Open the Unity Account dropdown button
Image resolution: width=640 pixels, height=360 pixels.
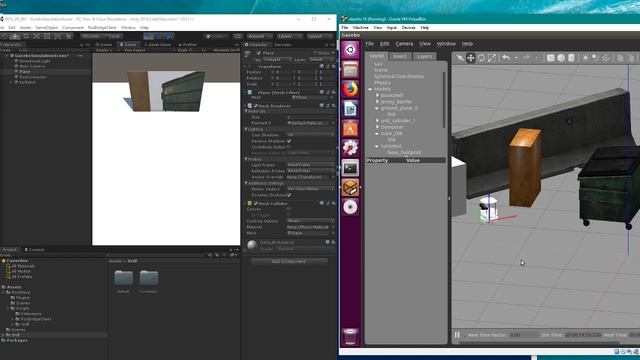260,36
